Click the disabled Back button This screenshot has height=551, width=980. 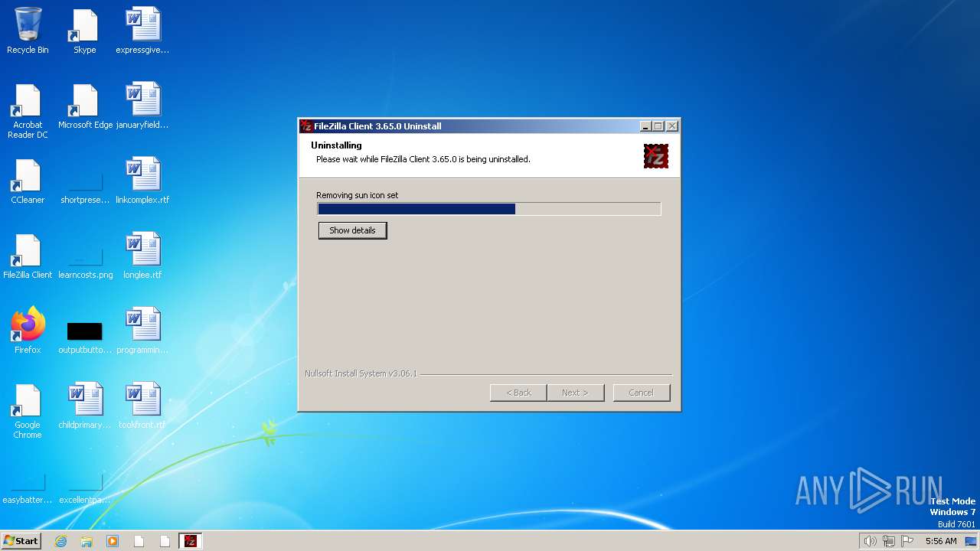tap(518, 393)
